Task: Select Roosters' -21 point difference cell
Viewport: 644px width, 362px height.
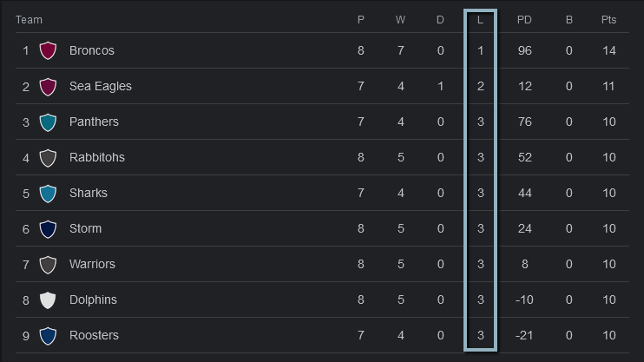Action: pyautogui.click(x=524, y=336)
